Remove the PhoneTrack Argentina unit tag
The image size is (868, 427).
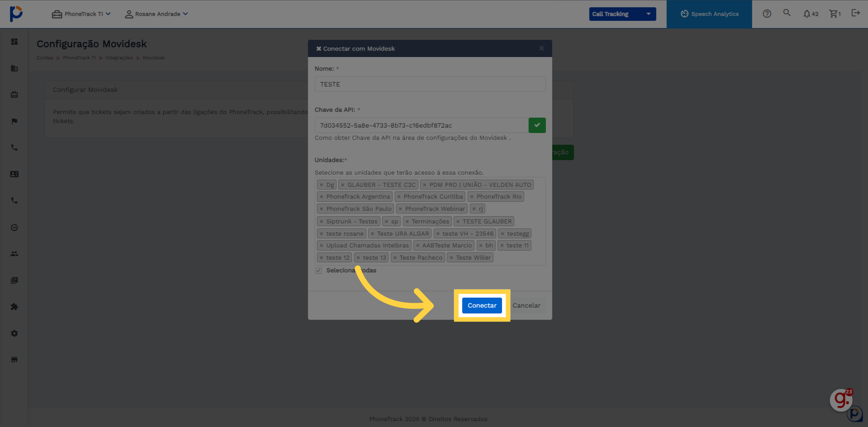322,197
